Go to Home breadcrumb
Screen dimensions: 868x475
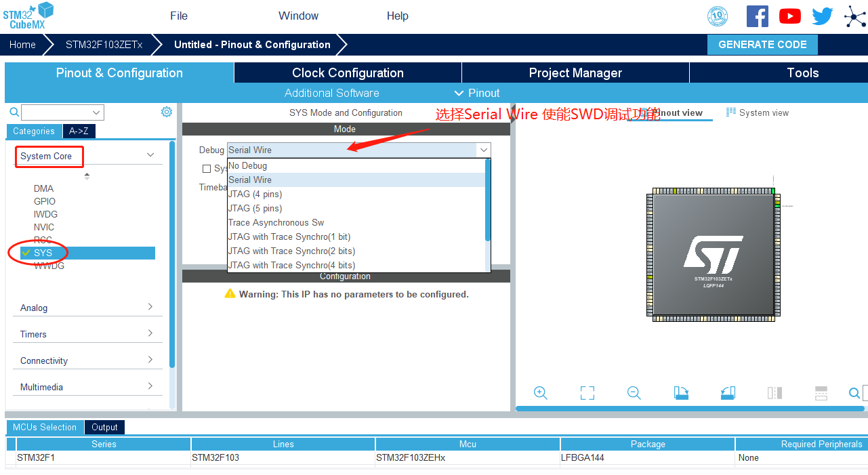click(22, 45)
